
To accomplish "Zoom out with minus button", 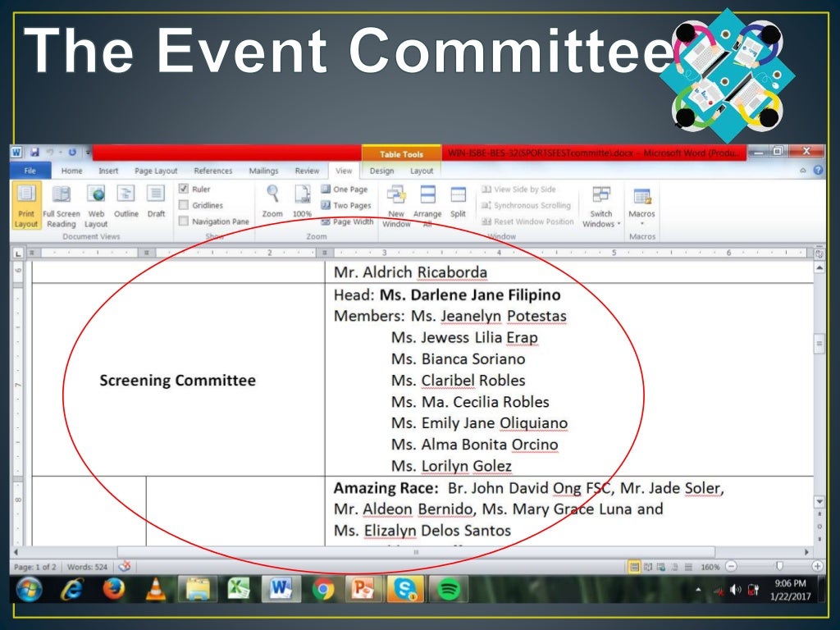I will 731,566.
